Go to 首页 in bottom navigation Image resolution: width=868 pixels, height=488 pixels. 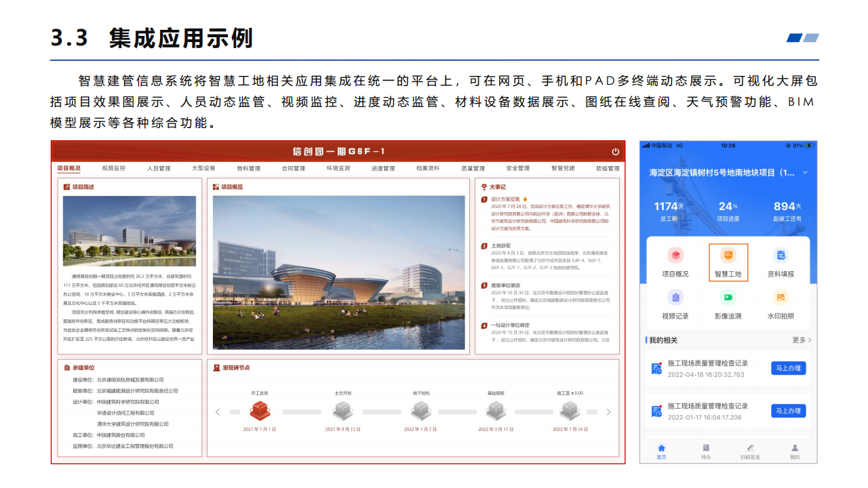pos(662,451)
